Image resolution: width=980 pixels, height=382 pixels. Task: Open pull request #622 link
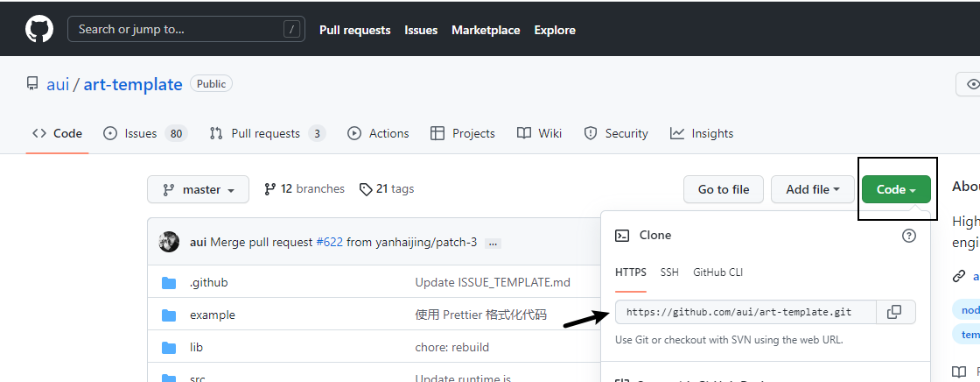[x=329, y=243]
